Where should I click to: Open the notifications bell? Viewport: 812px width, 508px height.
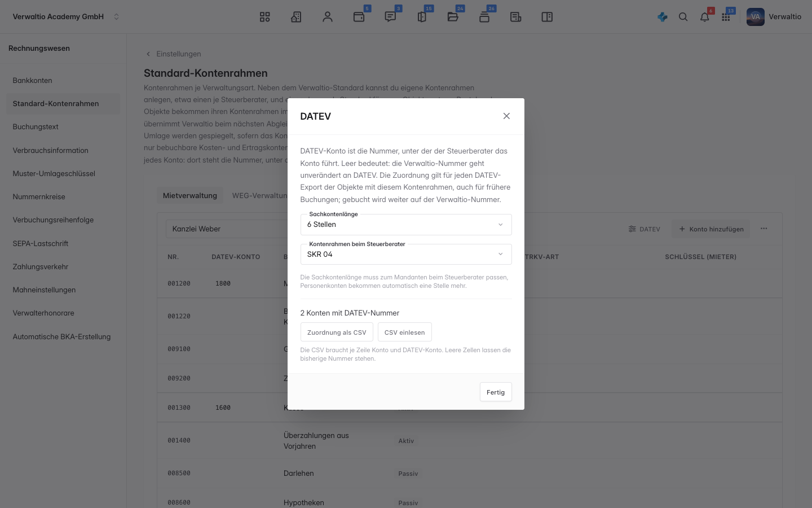point(705,17)
